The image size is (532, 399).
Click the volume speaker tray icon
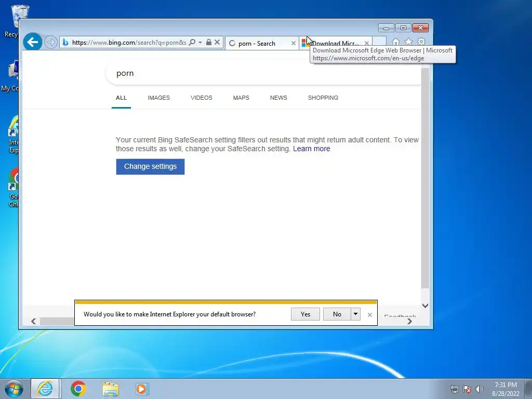click(x=480, y=389)
